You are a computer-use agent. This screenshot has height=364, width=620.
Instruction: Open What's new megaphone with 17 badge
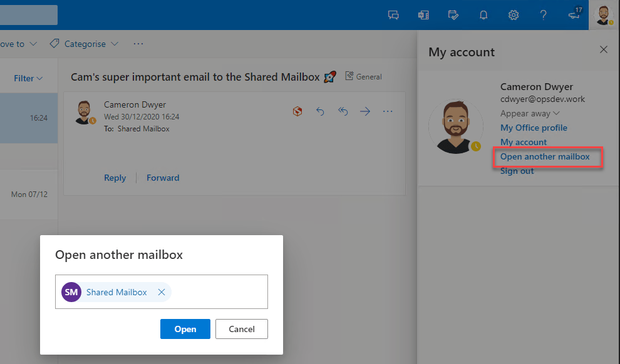click(x=574, y=15)
